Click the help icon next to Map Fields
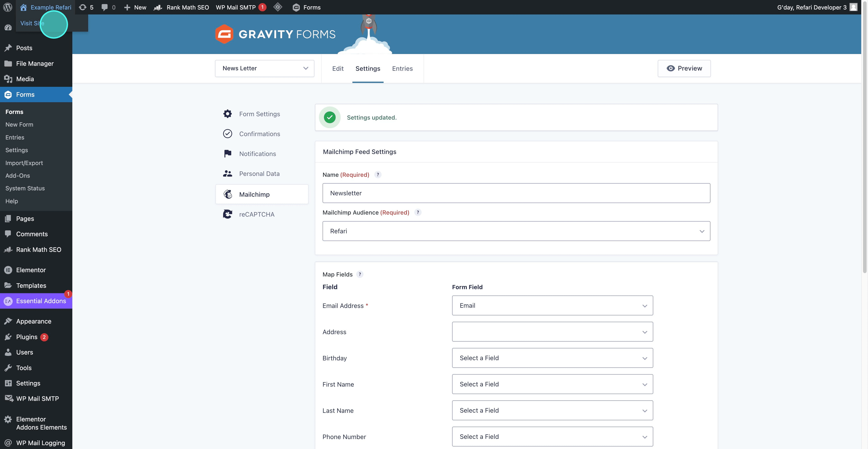Image resolution: width=868 pixels, height=449 pixels. (360, 274)
